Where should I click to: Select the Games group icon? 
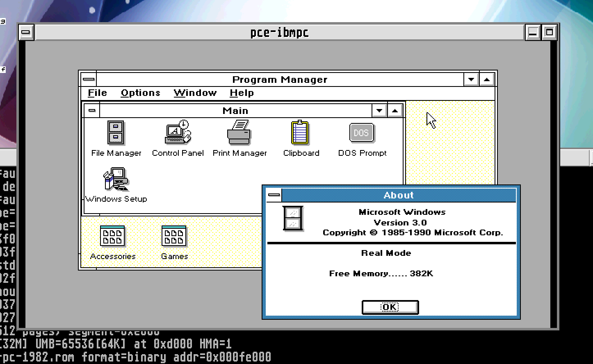[174, 236]
